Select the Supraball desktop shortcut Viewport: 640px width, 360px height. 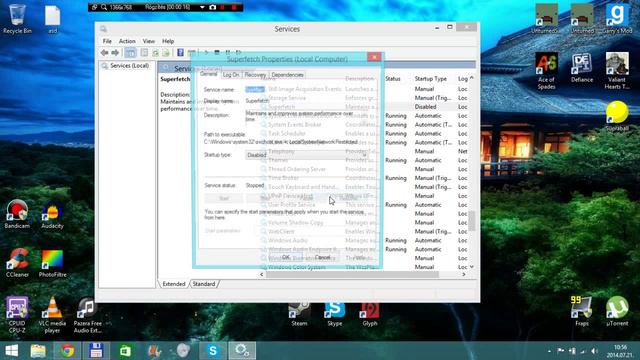coord(617,116)
